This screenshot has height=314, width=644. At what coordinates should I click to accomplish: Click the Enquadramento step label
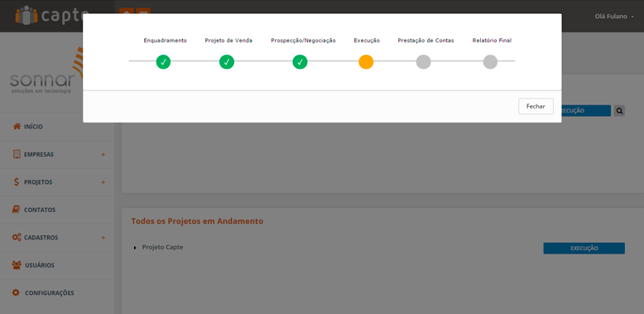pyautogui.click(x=165, y=41)
